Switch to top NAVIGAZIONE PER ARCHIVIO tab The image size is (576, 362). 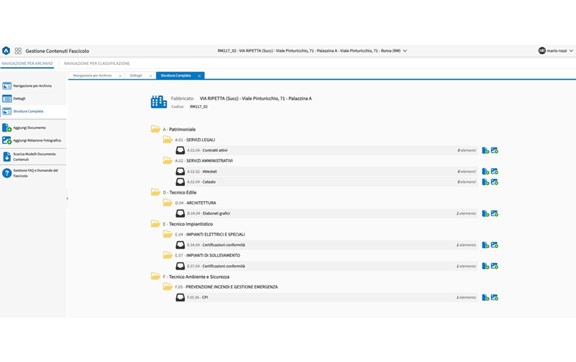(27, 64)
